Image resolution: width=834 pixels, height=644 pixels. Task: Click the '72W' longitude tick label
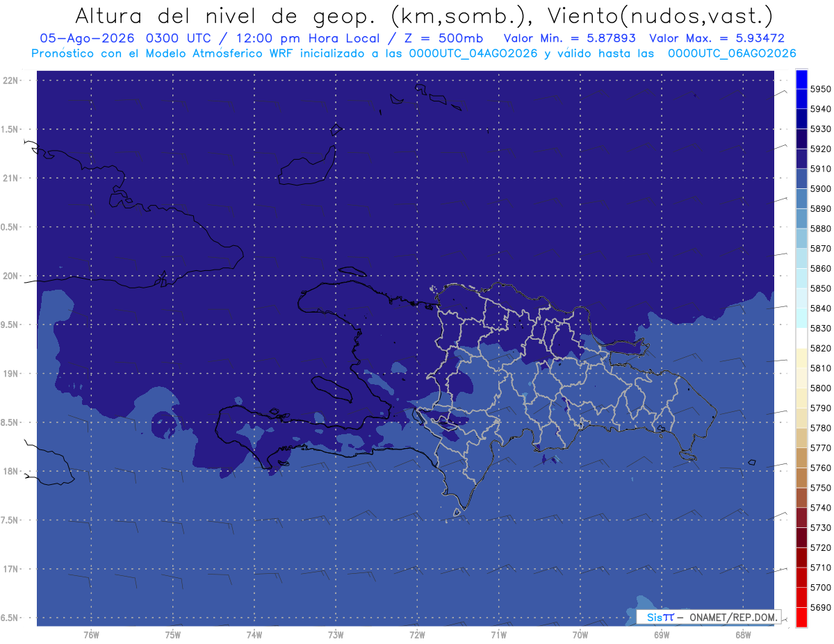(417, 634)
